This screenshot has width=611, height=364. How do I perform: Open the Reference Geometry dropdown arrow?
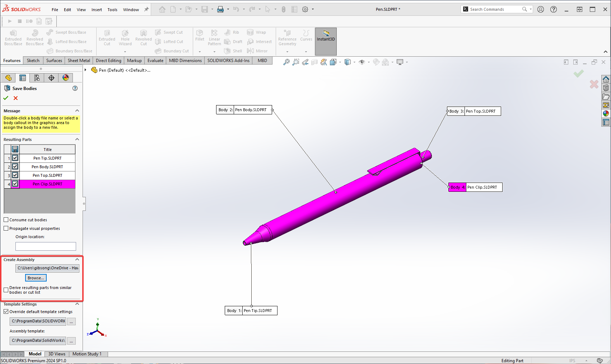(x=287, y=52)
